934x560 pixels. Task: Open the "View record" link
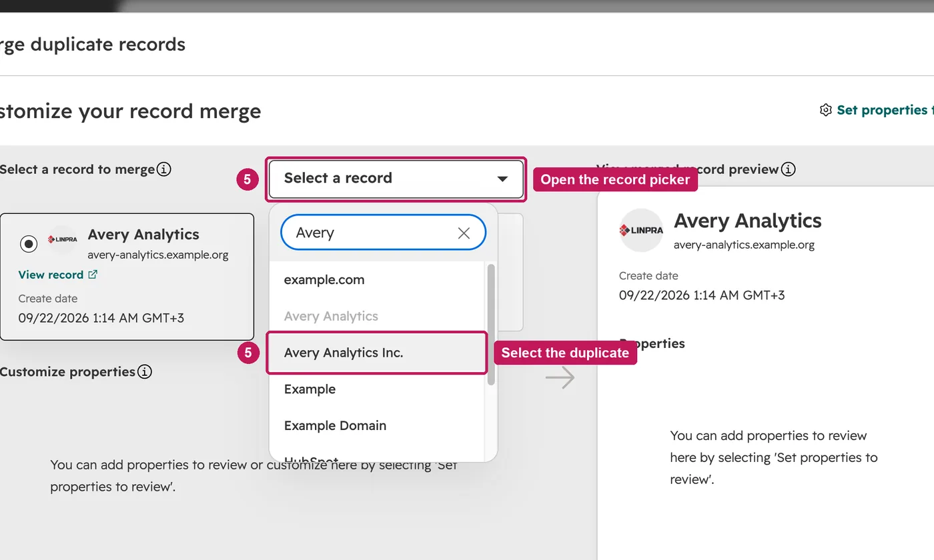point(58,275)
